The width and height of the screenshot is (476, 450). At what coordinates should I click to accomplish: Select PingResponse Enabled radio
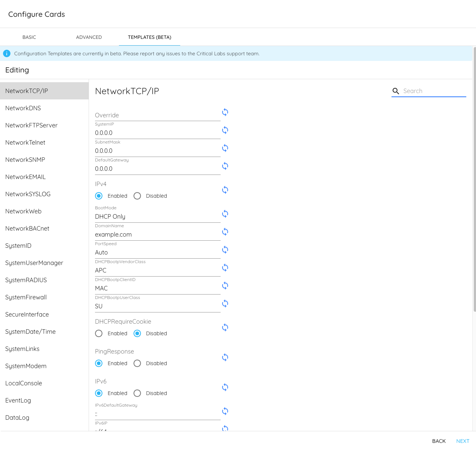pos(99,363)
